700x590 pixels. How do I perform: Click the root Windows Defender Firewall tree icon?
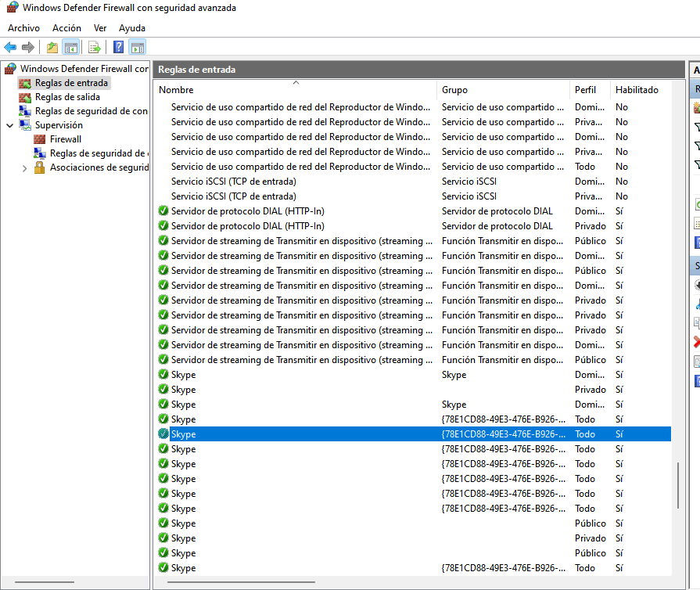[10, 69]
